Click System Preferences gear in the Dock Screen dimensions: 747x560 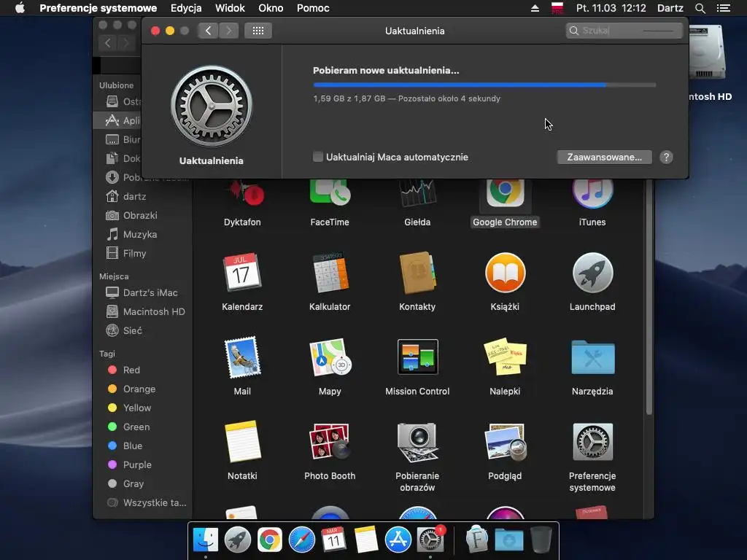[430, 540]
